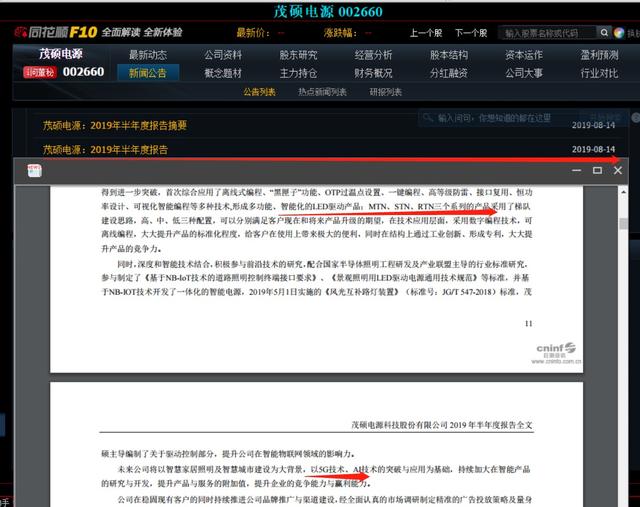Click the colorful skin icon at top right
Screen dimensions: 640x507
[619, 33]
